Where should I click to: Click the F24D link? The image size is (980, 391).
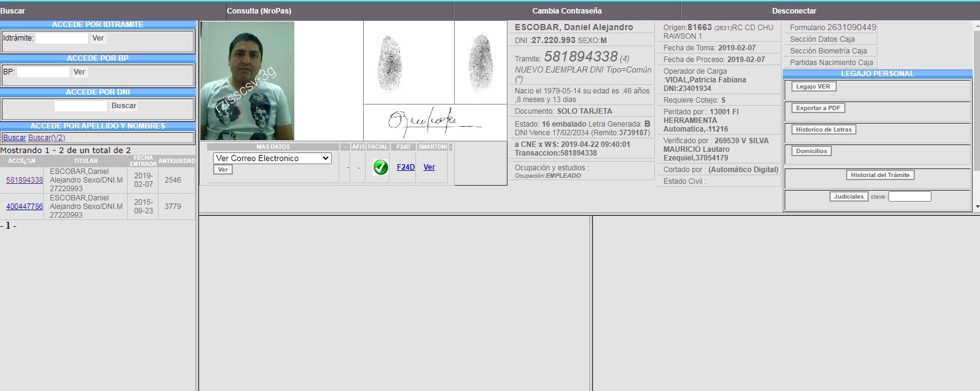(406, 167)
